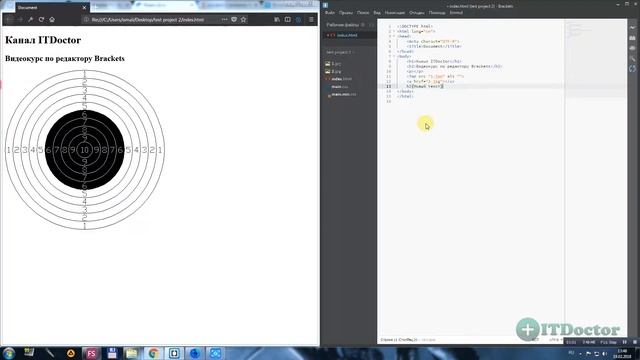Click the Firefox reload page icon
Screen dimensions: 640x360
[x=41, y=20]
